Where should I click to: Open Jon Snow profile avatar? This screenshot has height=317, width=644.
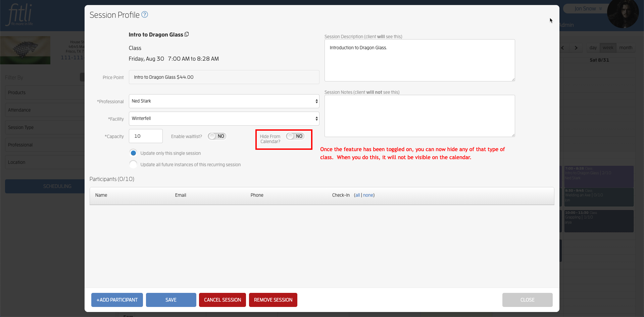[623, 13]
